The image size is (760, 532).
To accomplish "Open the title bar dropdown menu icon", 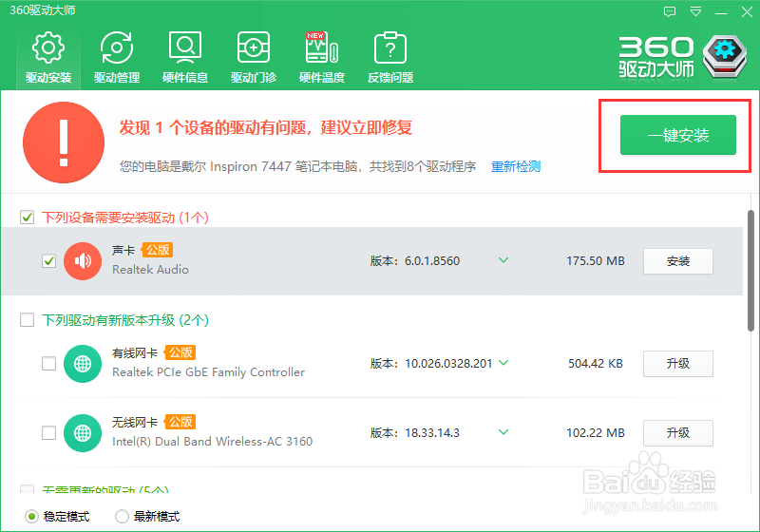I will click(x=696, y=11).
